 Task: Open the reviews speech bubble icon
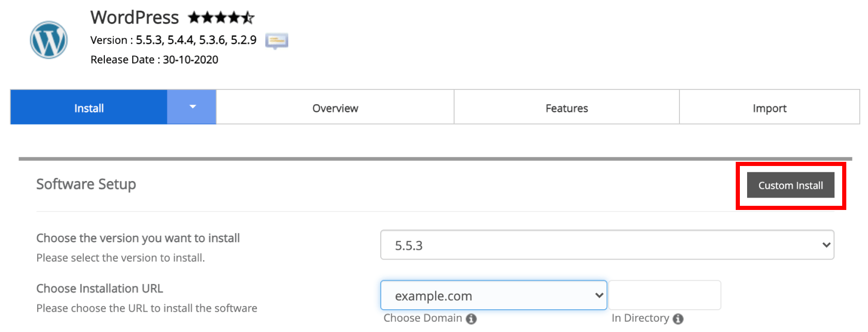(276, 41)
